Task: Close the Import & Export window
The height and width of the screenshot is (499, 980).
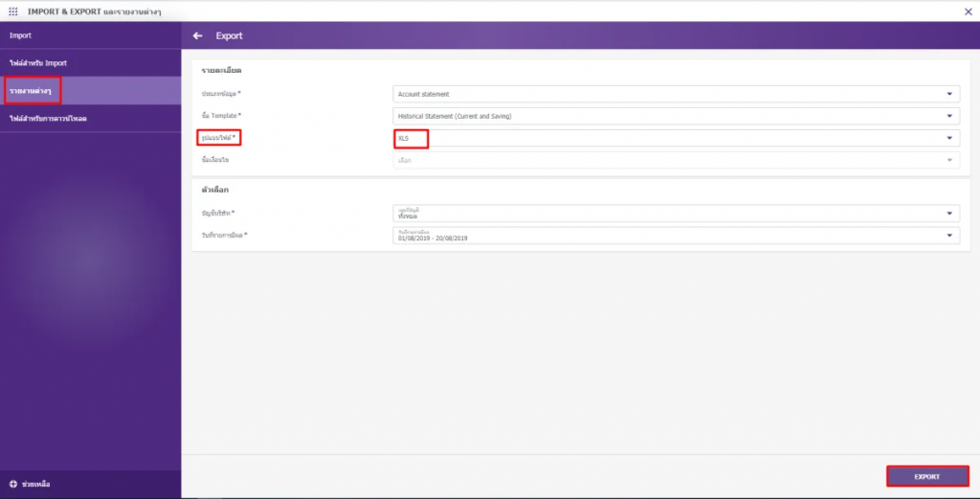Action: pyautogui.click(x=969, y=11)
